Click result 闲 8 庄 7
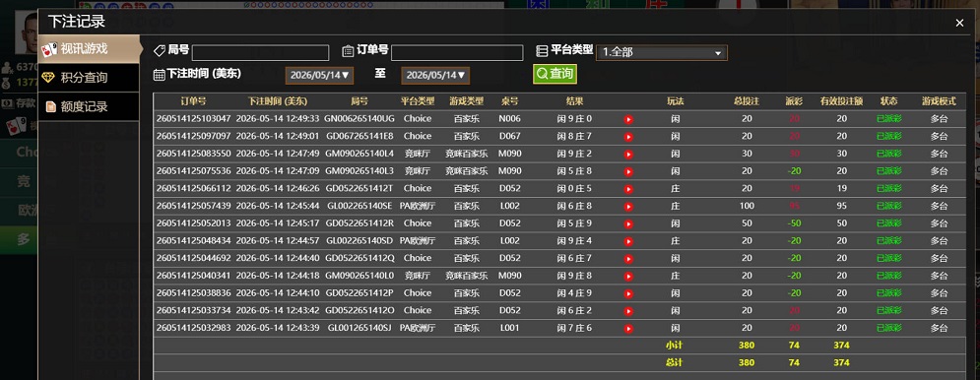 [x=574, y=136]
